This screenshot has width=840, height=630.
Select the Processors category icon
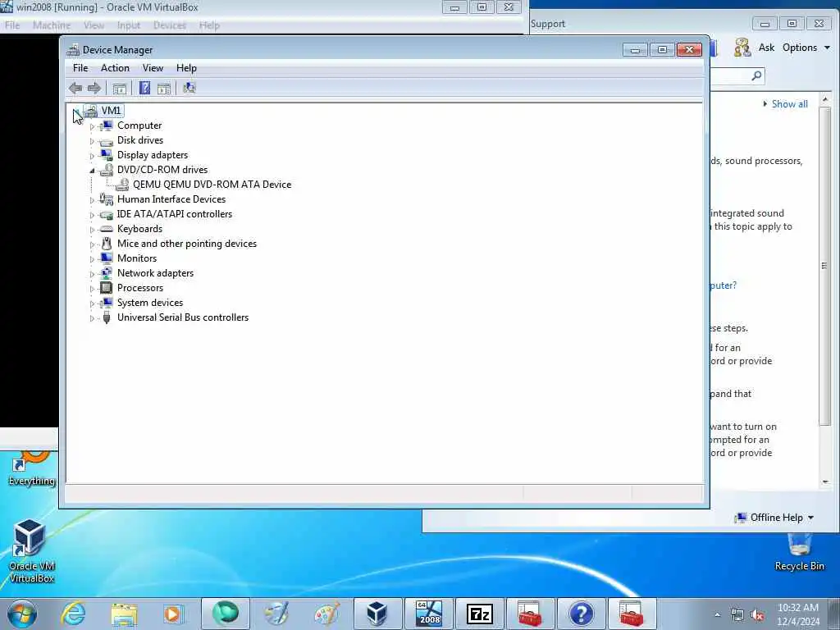107,288
